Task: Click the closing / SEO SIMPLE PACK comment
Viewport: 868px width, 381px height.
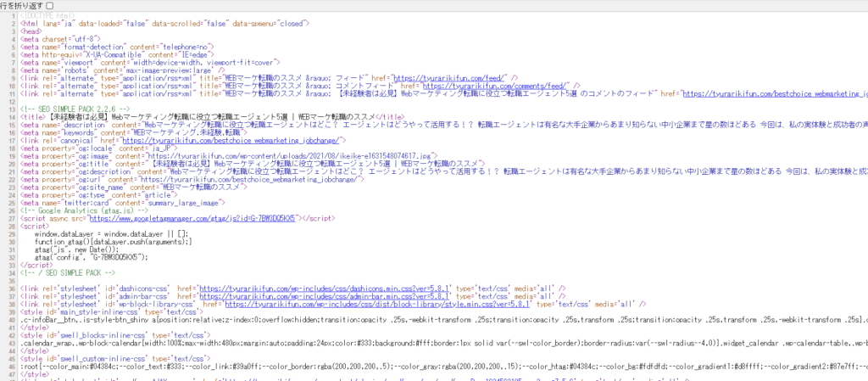Action: click(68, 273)
